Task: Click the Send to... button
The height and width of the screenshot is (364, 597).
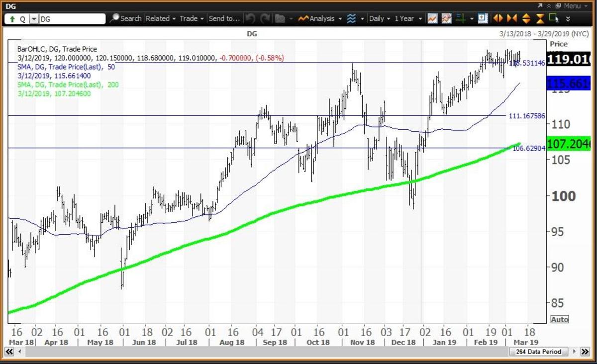Action: click(x=224, y=18)
